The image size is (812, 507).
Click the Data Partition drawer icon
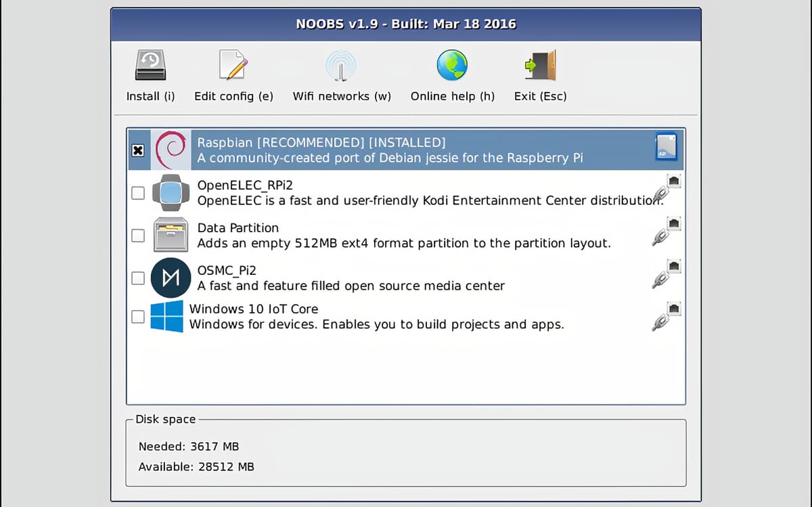click(171, 235)
